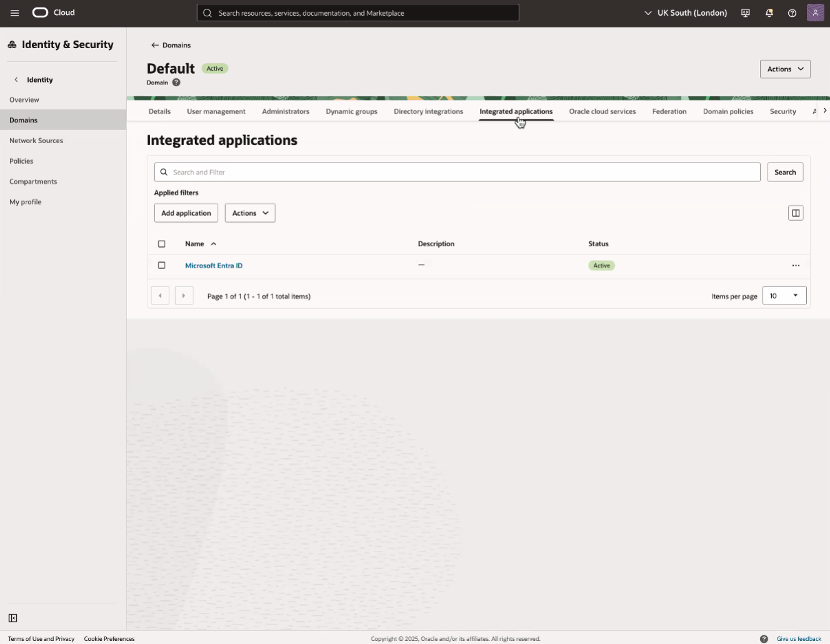Image resolution: width=830 pixels, height=644 pixels.
Task: Open the User management tab
Action: (216, 111)
